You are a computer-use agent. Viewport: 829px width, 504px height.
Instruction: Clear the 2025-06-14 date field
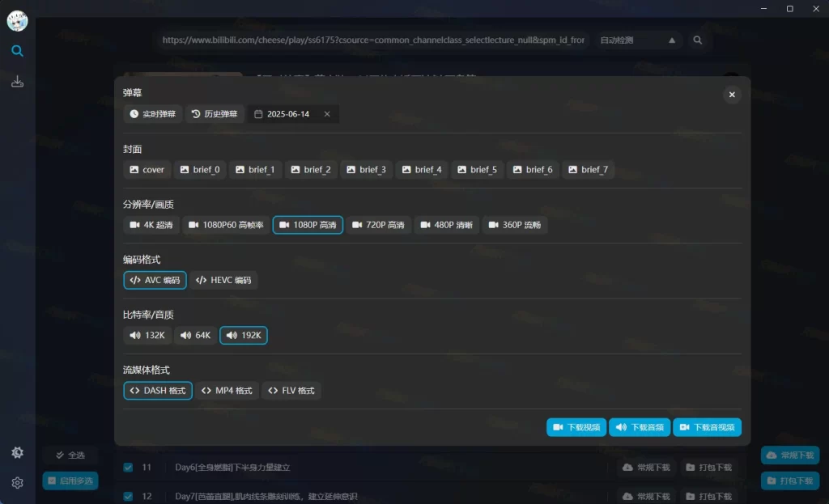tap(327, 114)
